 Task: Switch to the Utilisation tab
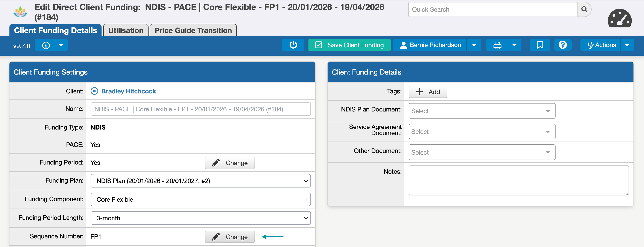(x=126, y=30)
